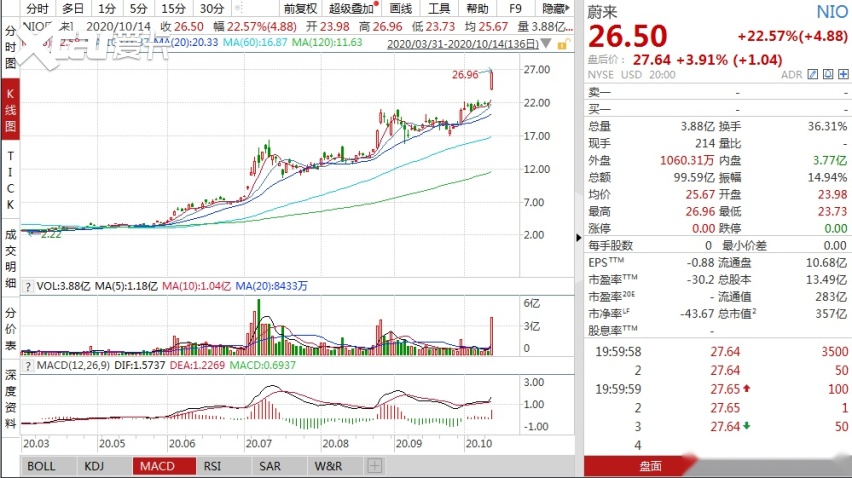Click the plus icon to add indicator tab
852x478 pixels.
pos(374,466)
